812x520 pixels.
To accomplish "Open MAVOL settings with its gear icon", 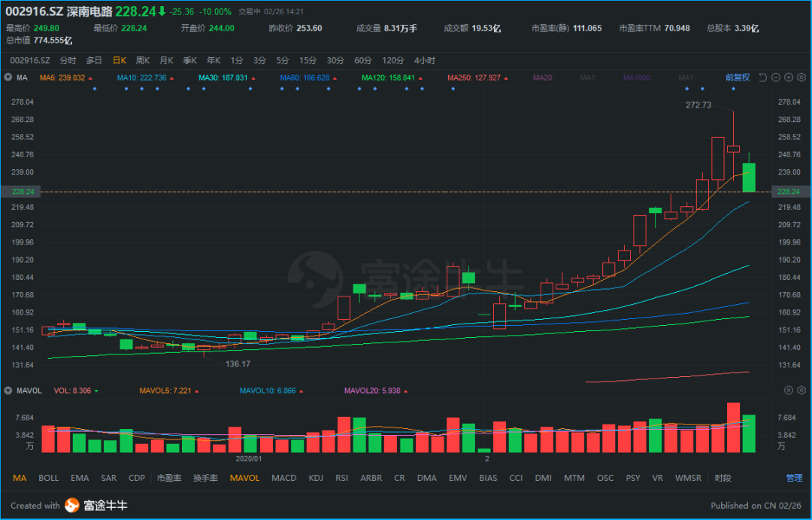I will coord(801,390).
